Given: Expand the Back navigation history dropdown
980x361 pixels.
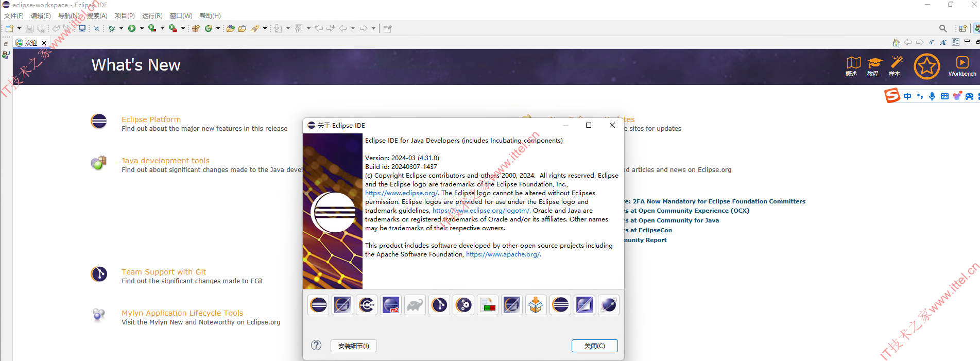Looking at the screenshot, I should (353, 28).
